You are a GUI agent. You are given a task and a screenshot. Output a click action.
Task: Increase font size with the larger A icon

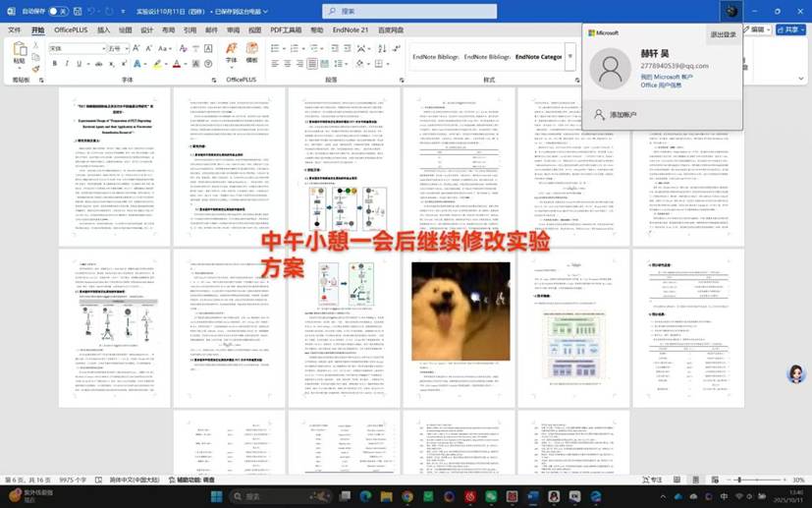tap(136, 48)
